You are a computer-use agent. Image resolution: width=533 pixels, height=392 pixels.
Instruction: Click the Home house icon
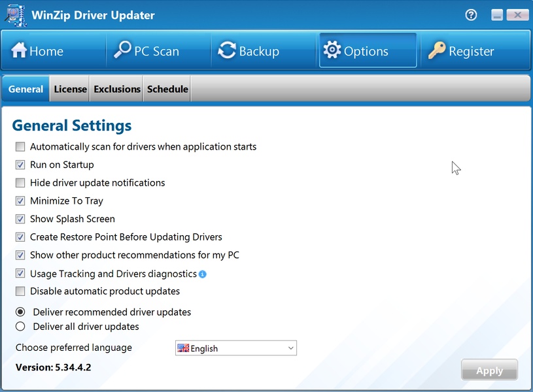[19, 50]
